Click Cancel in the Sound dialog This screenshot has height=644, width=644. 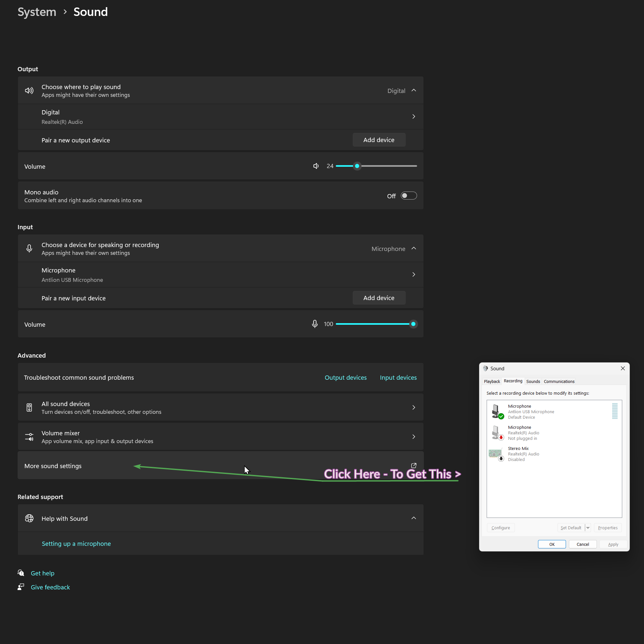point(583,544)
